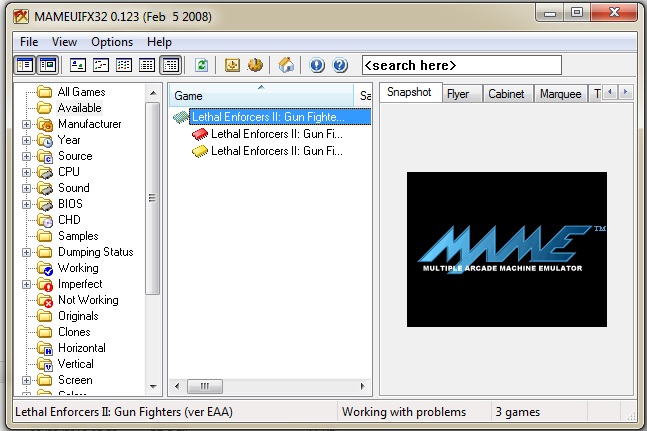This screenshot has width=647, height=431.
Task: Click the Horizontal folder icon
Action: 45,349
